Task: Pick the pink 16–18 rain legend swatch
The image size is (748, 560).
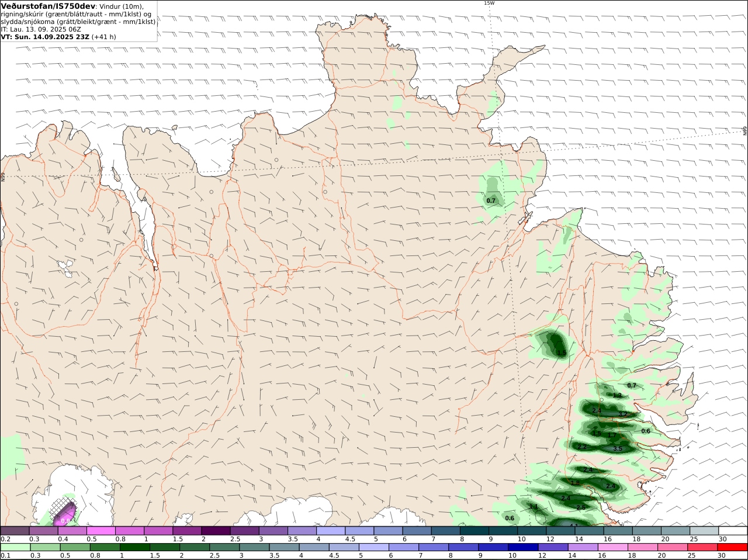Action: point(614,548)
